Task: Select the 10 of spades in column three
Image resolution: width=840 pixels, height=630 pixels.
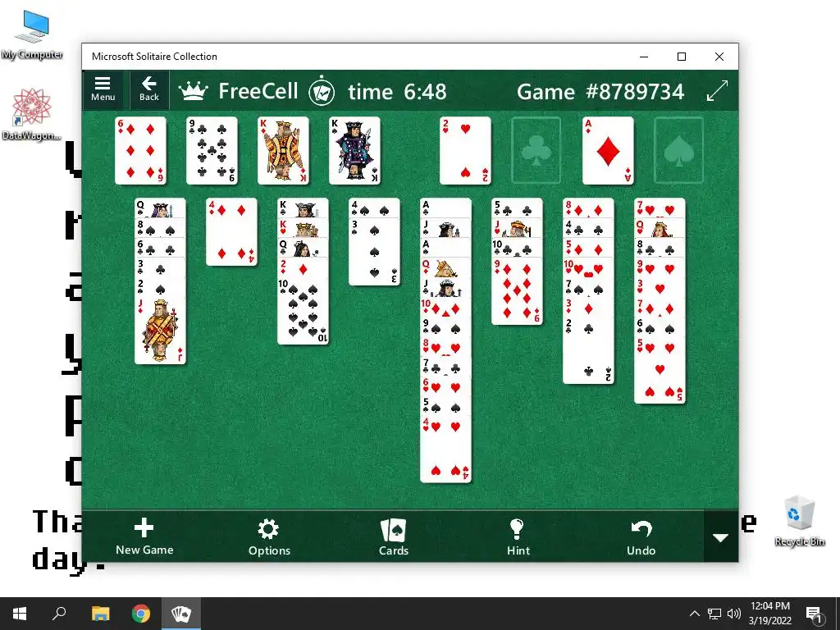Action: [x=304, y=311]
